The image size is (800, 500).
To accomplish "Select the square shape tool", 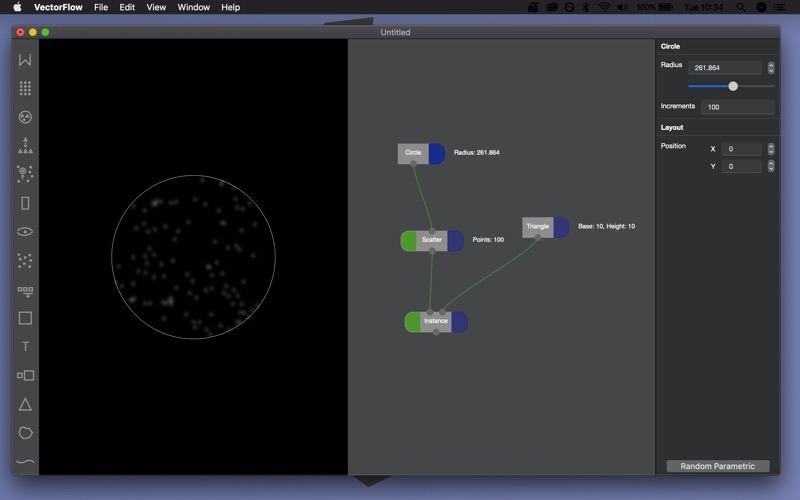I will pyautogui.click(x=25, y=318).
